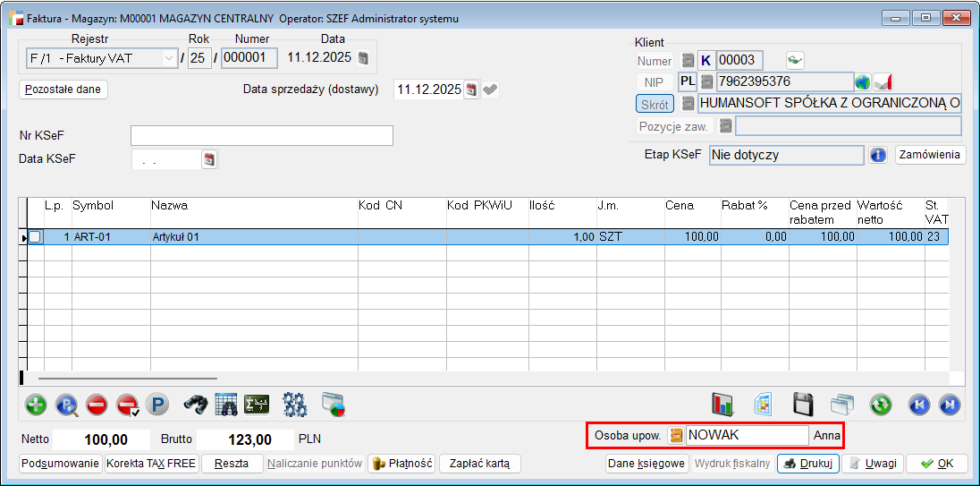Open calendar for Data sprzedaży date

[471, 90]
